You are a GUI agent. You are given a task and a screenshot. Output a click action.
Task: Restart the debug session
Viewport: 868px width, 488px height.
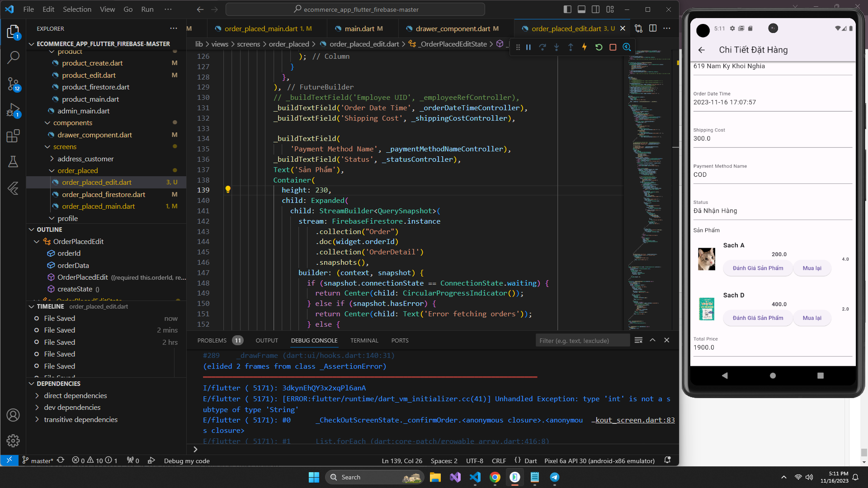pos(599,47)
